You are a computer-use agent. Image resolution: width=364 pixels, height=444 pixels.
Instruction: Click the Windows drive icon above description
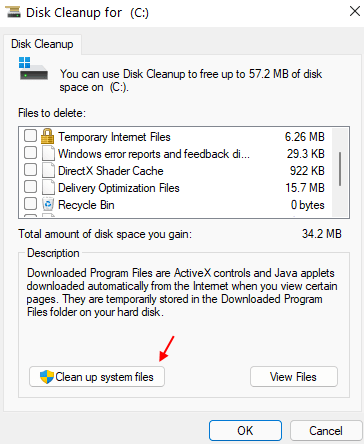click(x=33, y=68)
